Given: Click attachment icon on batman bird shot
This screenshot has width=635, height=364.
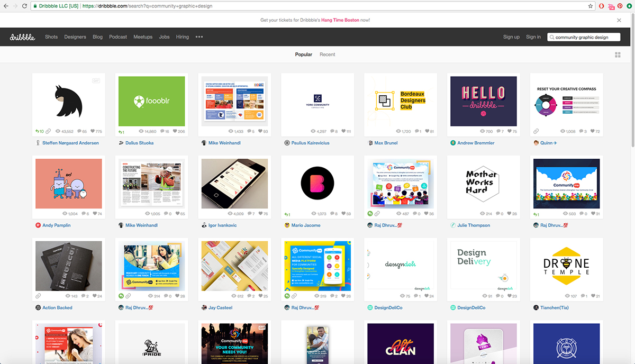Looking at the screenshot, I should tap(48, 131).
